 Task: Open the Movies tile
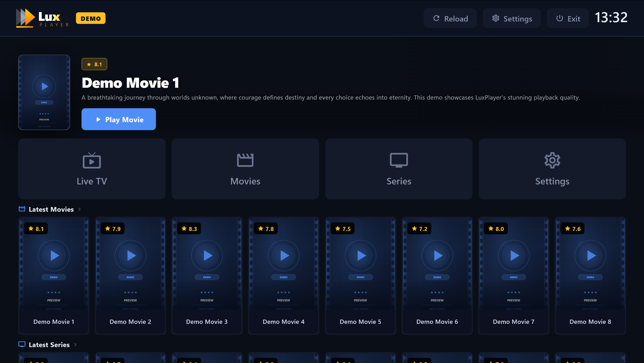click(x=245, y=169)
